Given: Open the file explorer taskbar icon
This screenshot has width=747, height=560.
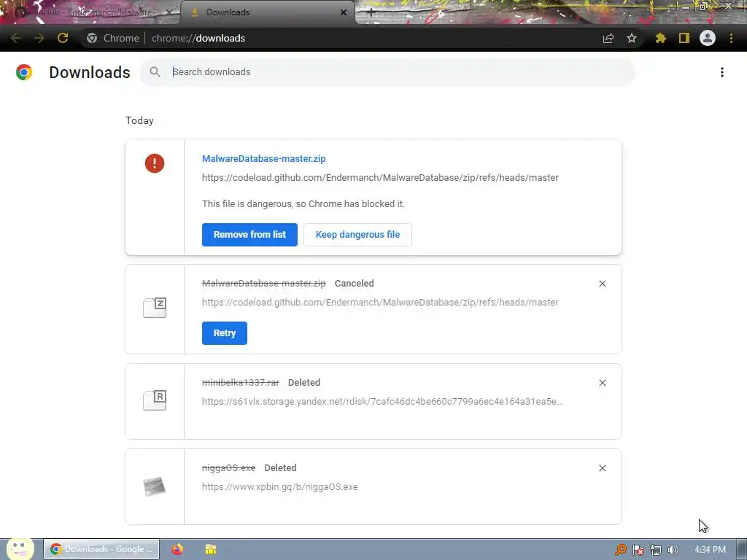Looking at the screenshot, I should coord(211,549).
